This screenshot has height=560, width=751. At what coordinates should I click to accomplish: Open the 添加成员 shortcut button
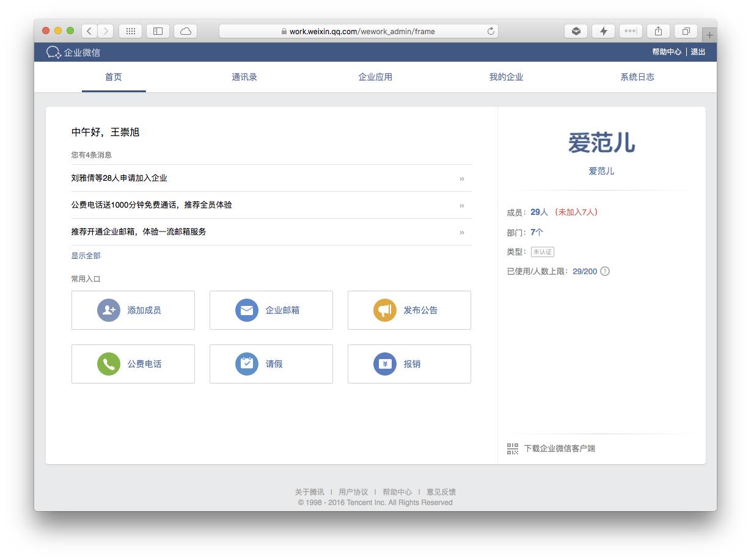[133, 310]
